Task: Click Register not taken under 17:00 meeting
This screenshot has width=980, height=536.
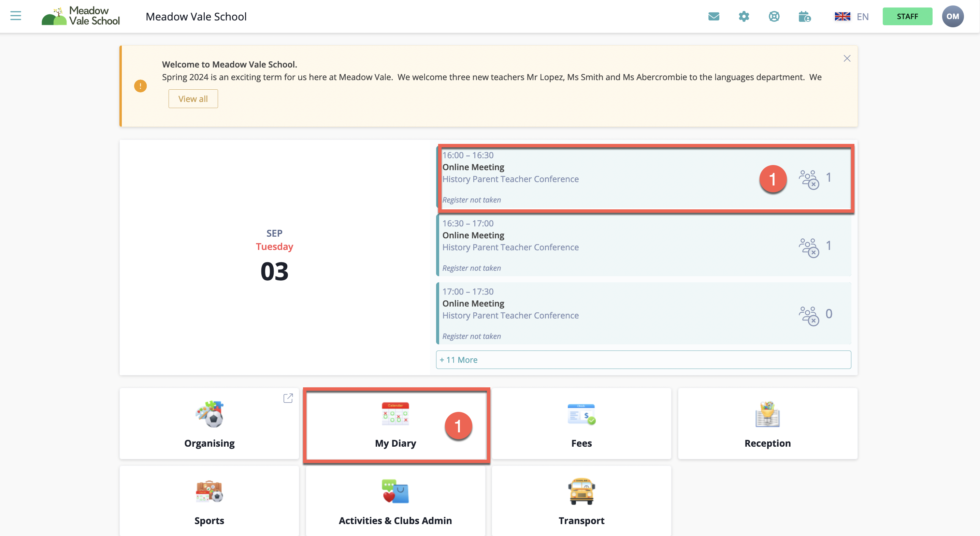Action: pyautogui.click(x=471, y=336)
